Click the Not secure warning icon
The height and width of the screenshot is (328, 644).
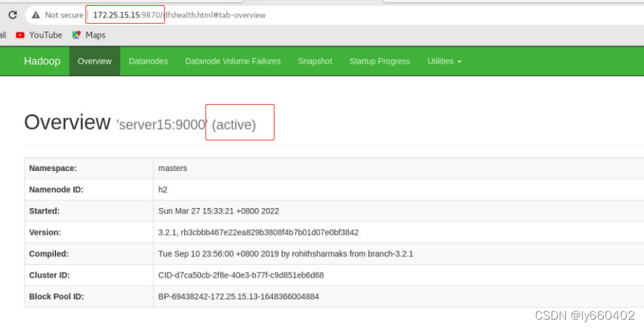[36, 15]
